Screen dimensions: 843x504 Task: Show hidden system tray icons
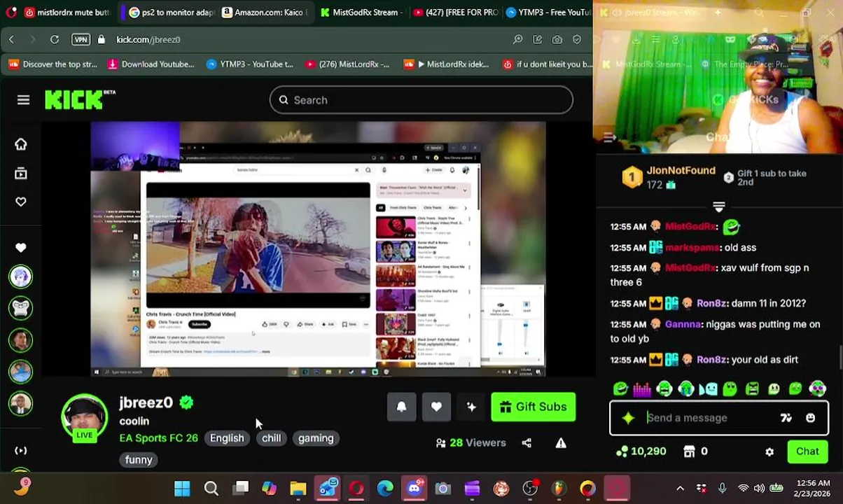coord(680,488)
